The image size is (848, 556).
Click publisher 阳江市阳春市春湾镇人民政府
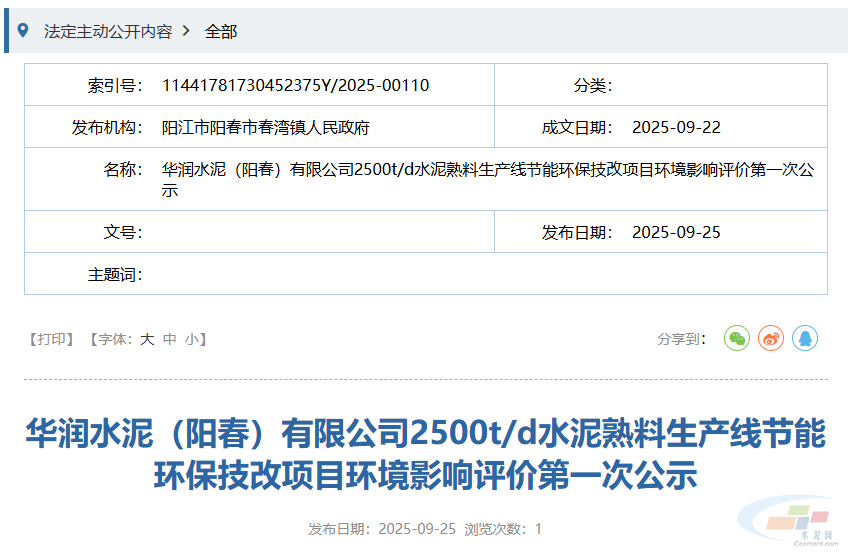tap(266, 128)
